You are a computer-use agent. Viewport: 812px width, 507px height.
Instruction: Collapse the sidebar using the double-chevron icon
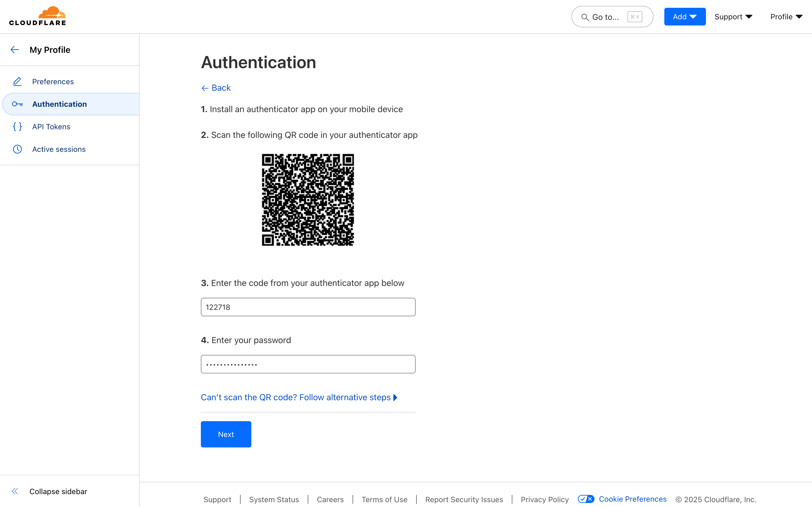[x=15, y=491]
